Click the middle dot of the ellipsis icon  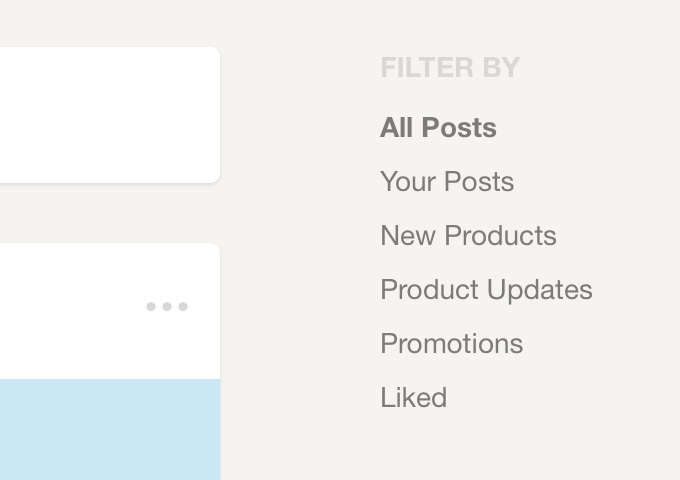pos(167,307)
